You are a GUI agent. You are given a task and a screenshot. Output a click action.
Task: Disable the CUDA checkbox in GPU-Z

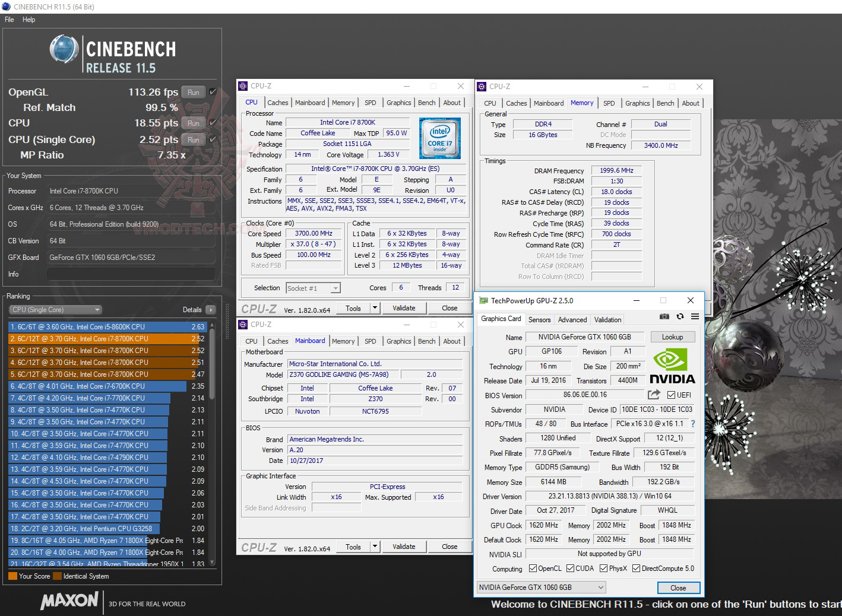pyautogui.click(x=570, y=568)
